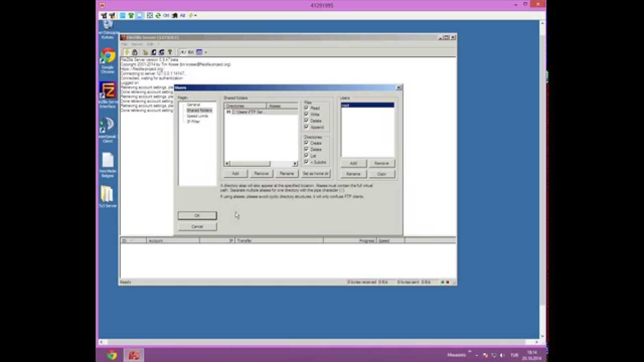Open the File menu in FileZilla Server
The height and width of the screenshot is (362, 644).
pyautogui.click(x=124, y=44)
